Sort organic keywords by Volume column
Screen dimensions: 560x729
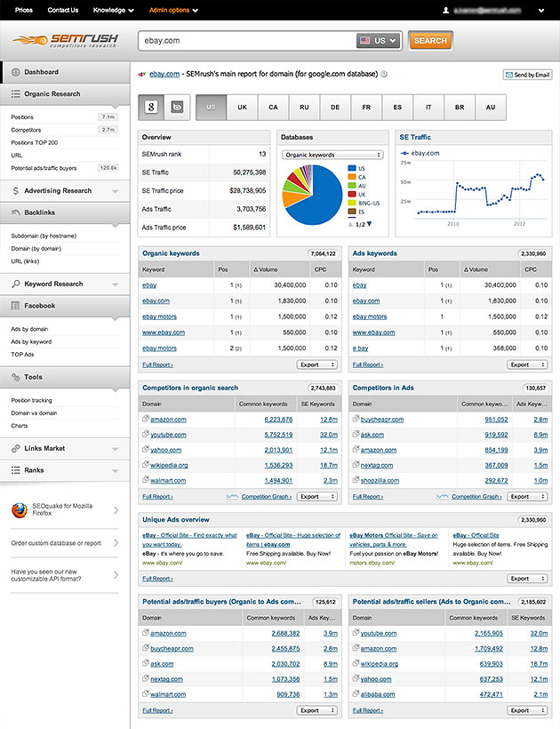click(266, 269)
